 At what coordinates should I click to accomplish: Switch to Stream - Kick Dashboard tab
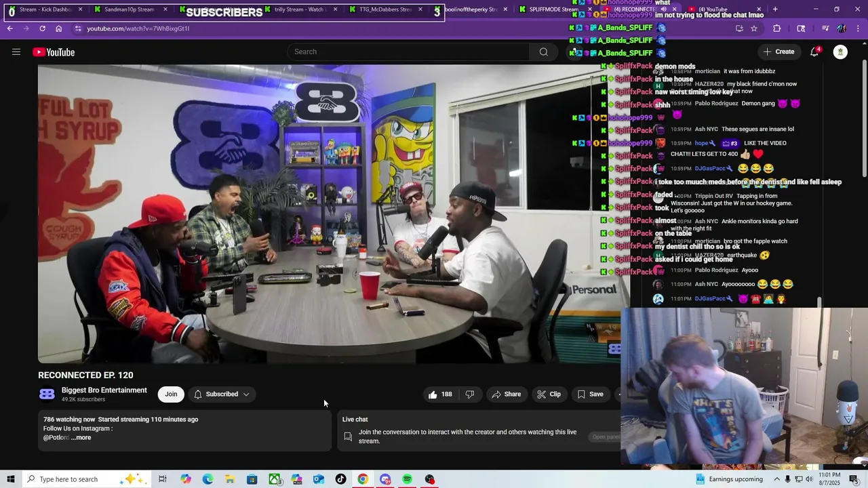click(x=45, y=9)
